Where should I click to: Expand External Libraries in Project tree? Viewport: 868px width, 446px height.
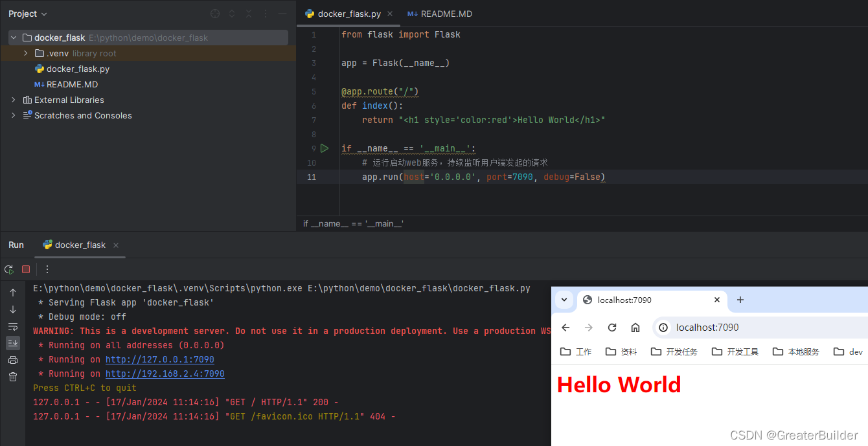click(12, 100)
